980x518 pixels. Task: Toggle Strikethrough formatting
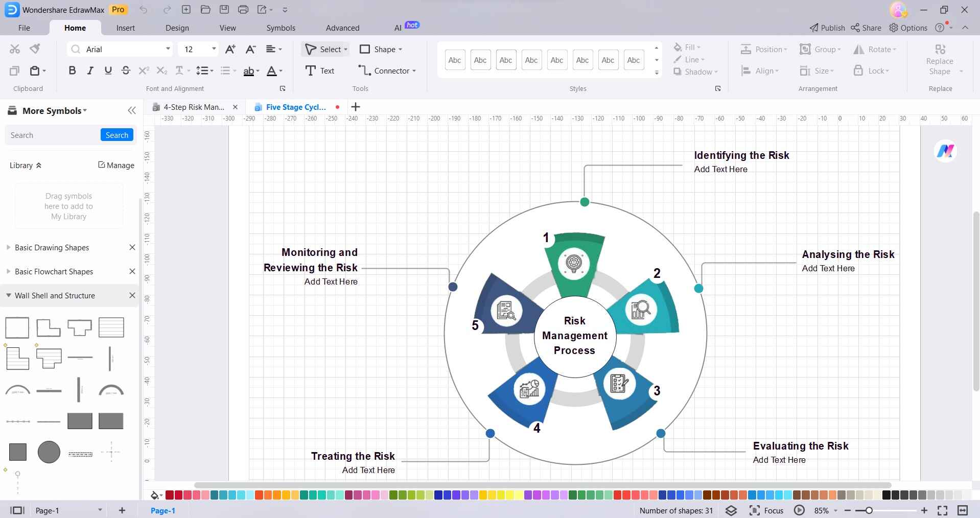click(x=126, y=70)
